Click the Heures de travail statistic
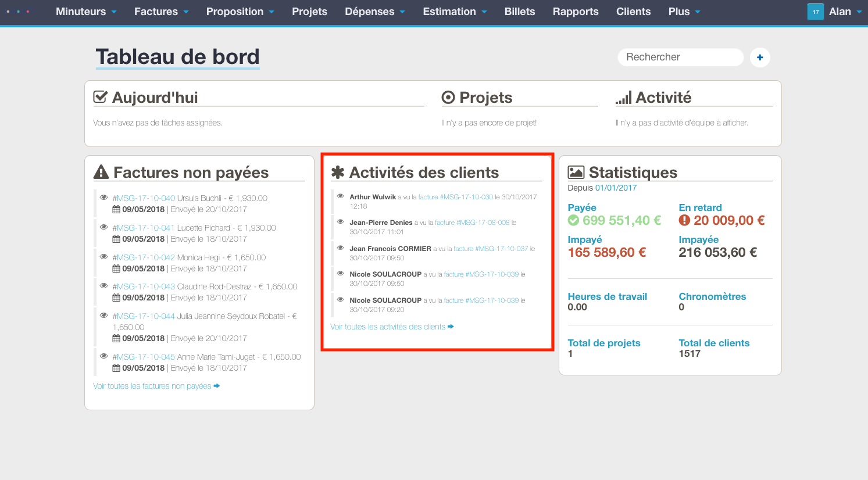This screenshot has height=480, width=868. pos(608,296)
